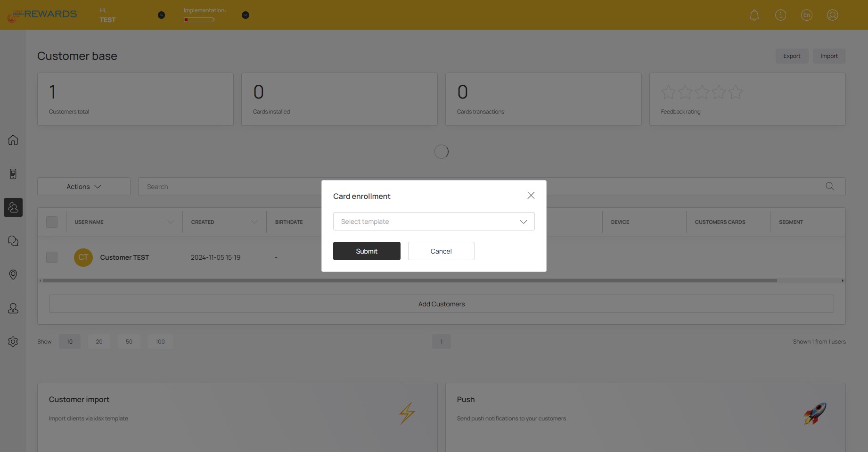Open the managers user sidebar icon
Screen dimensions: 868x452
(13, 308)
